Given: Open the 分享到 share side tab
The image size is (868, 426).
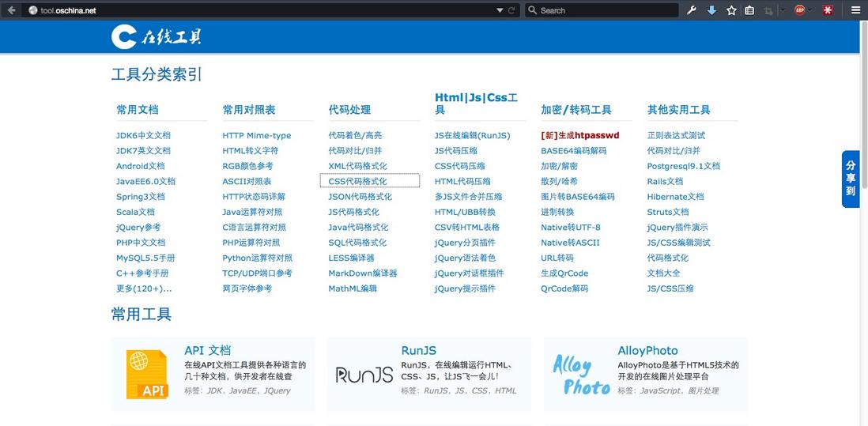Looking at the screenshot, I should pyautogui.click(x=851, y=179).
